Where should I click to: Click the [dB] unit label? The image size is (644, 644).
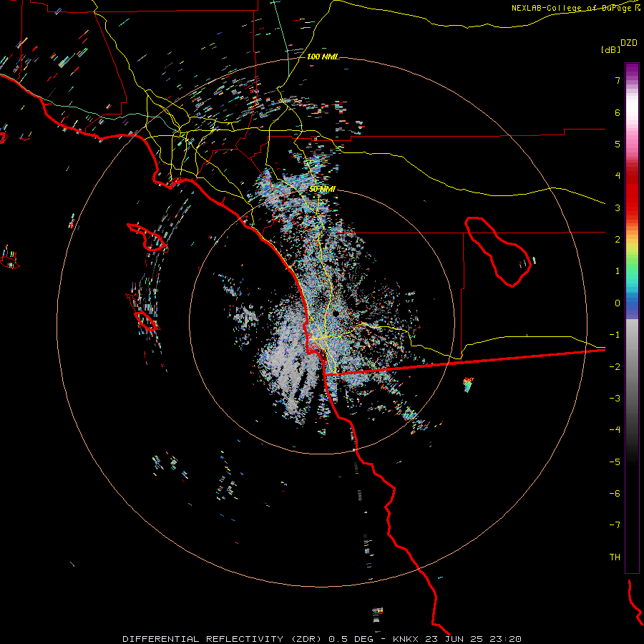tap(611, 49)
